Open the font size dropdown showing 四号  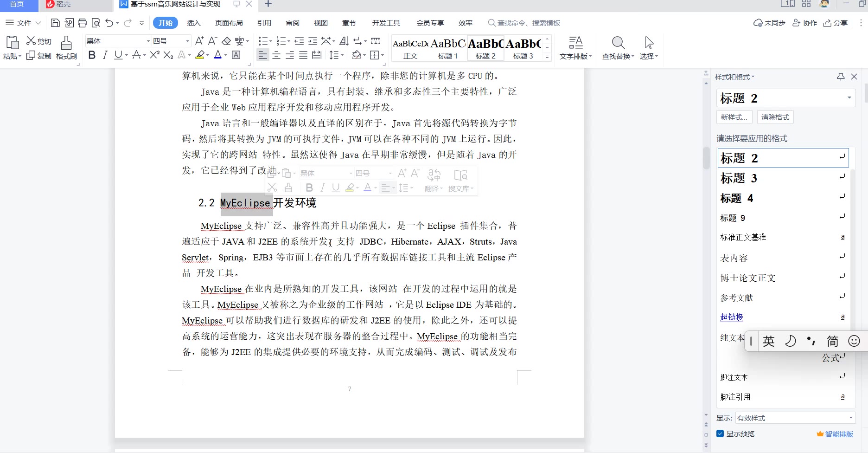(x=187, y=41)
